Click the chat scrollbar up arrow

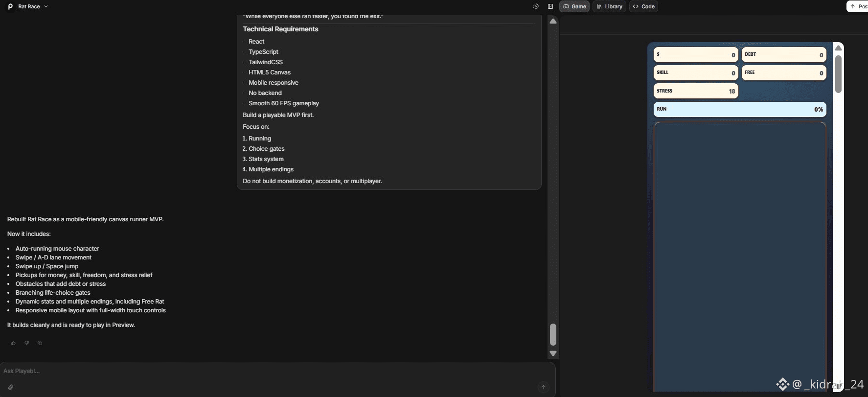coord(553,21)
